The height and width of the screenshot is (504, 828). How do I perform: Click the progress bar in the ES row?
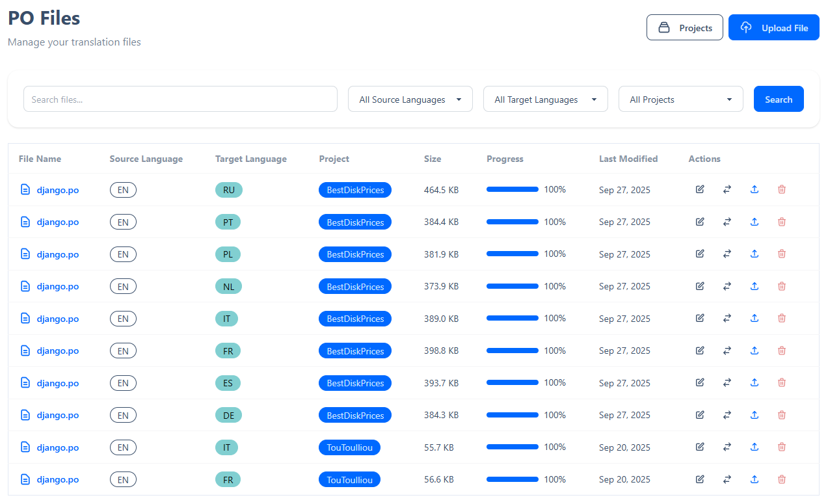[x=512, y=382]
